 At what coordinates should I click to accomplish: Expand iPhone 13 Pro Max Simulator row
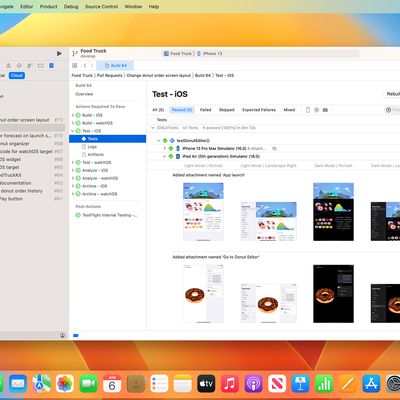coord(165,148)
